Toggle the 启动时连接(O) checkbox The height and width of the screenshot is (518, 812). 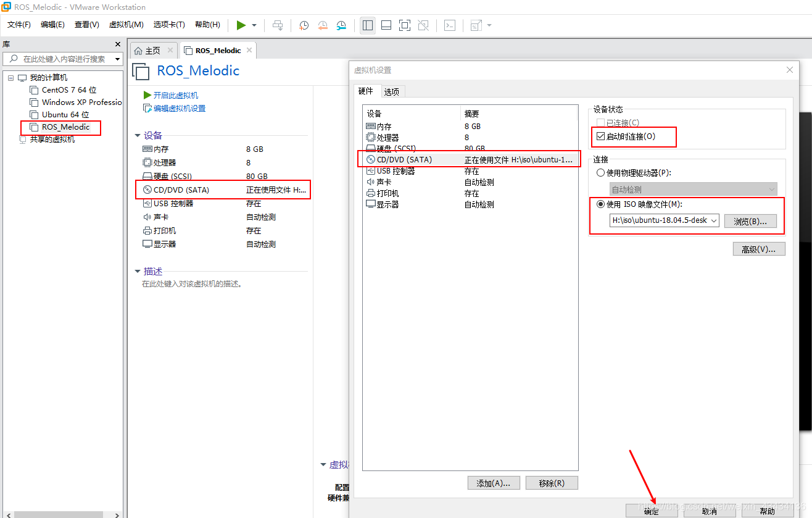click(601, 136)
